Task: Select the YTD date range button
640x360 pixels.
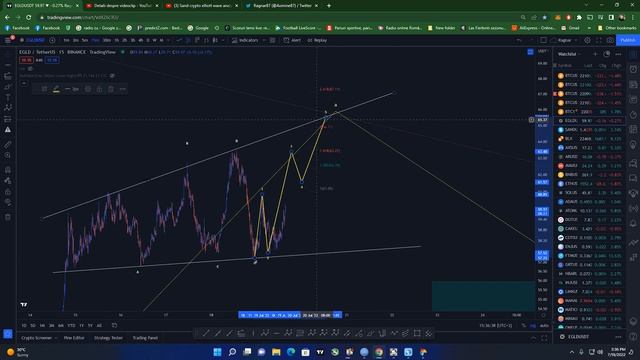Action: 71,325
